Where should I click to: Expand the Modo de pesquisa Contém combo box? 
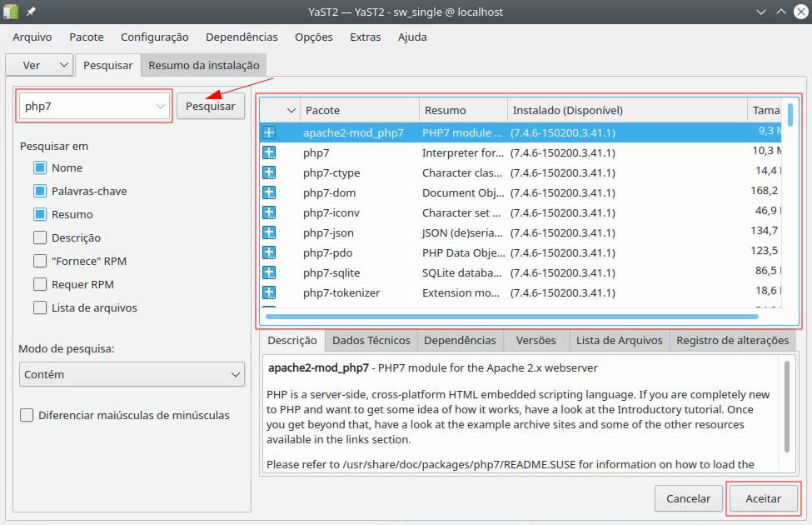132,375
